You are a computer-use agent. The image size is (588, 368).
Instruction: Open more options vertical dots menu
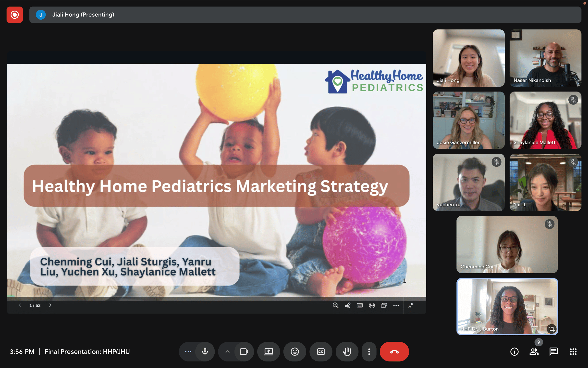pos(369,352)
